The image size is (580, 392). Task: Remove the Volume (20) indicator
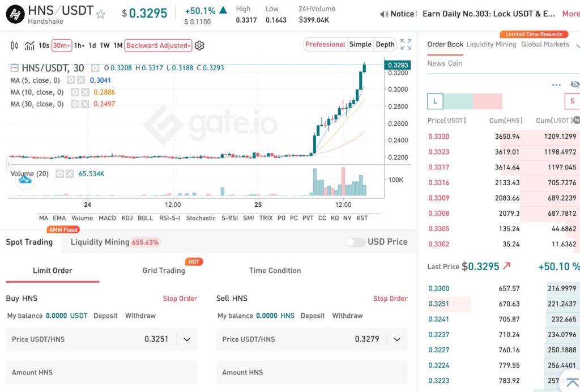click(x=70, y=174)
